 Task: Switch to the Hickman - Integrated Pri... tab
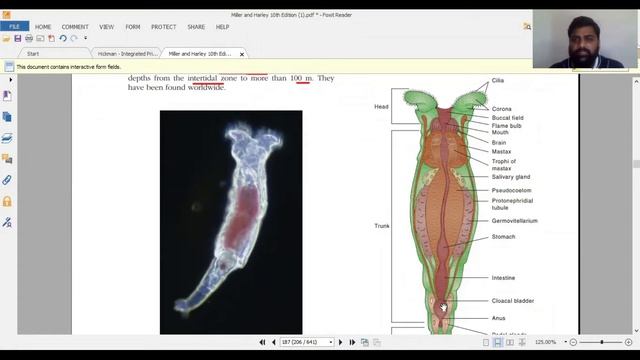click(127, 54)
